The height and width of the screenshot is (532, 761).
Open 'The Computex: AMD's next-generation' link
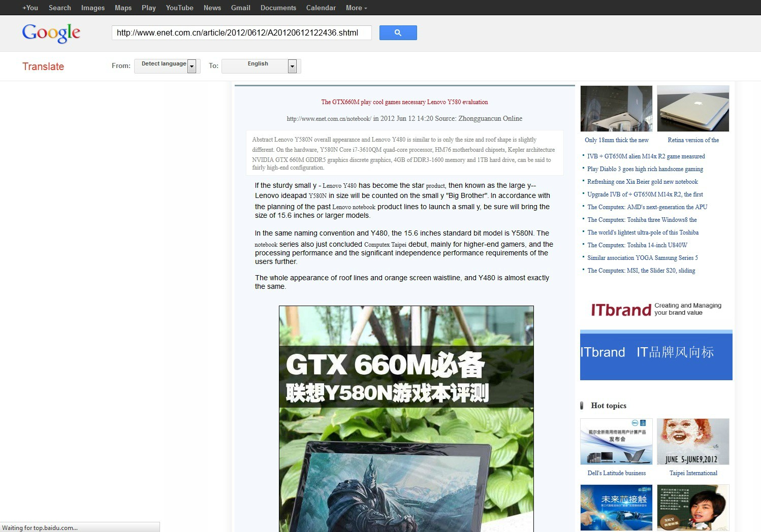pyautogui.click(x=647, y=207)
